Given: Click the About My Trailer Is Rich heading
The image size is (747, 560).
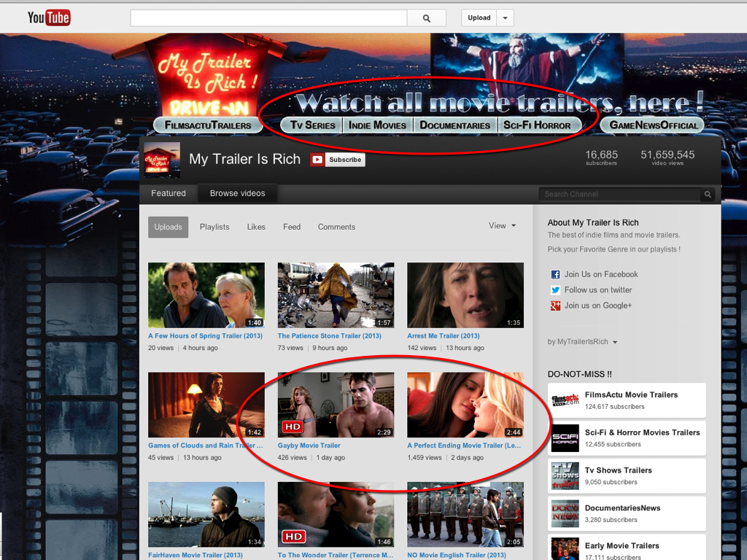Looking at the screenshot, I should click(x=593, y=222).
